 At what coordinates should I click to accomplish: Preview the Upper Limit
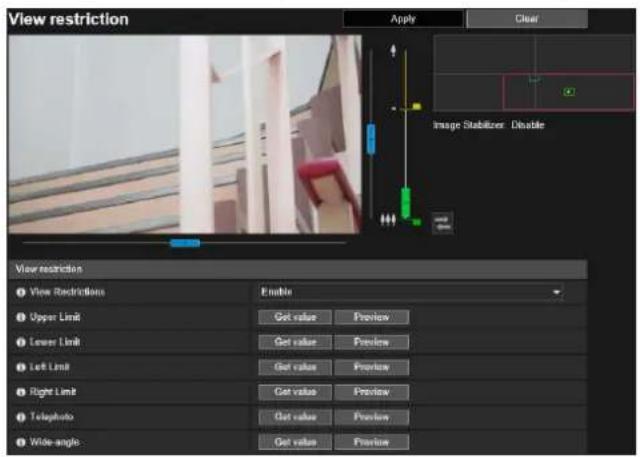click(371, 317)
